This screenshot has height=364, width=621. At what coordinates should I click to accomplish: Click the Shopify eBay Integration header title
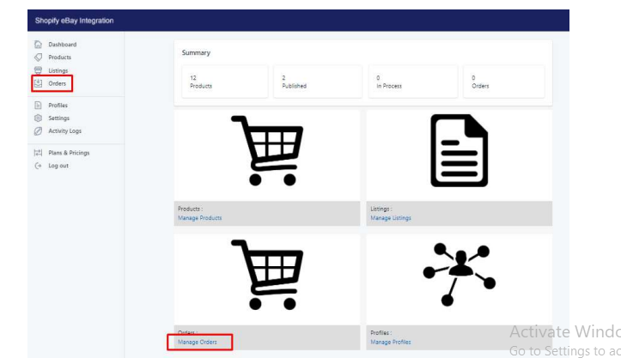pyautogui.click(x=74, y=21)
